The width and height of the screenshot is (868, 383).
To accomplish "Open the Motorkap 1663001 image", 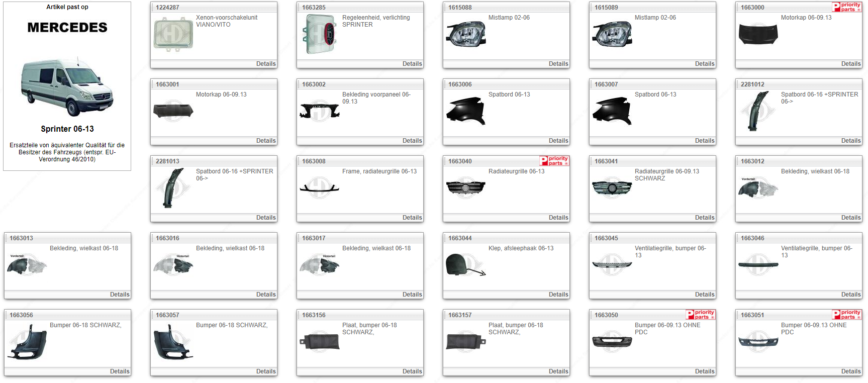I will coord(173,111).
